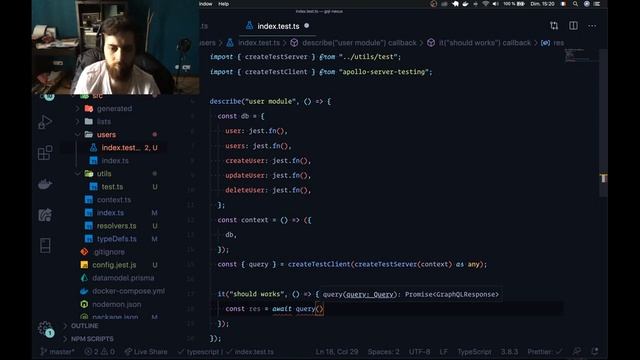640x360 pixels.
Task: Open the editor More Actions ellipsis
Action: tap(592, 26)
